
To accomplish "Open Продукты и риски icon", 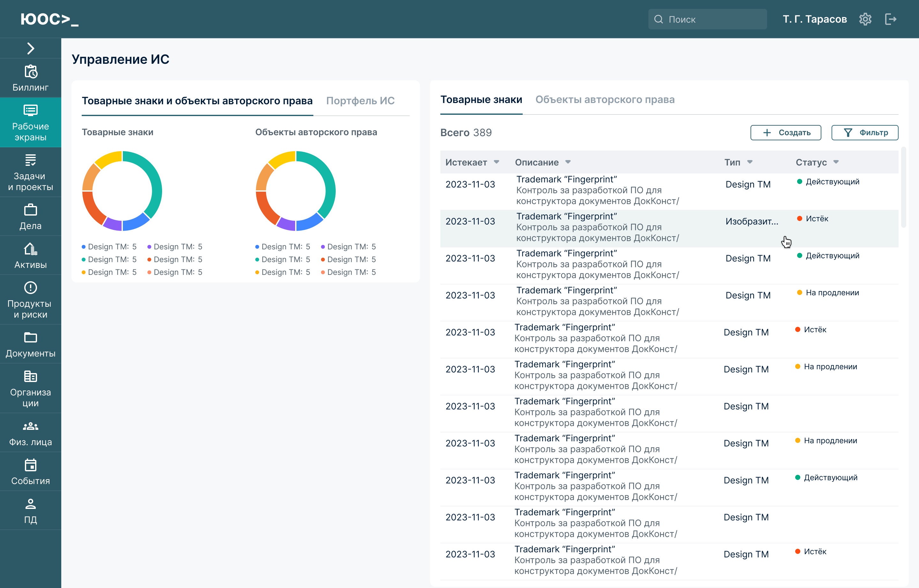I will coord(31,288).
